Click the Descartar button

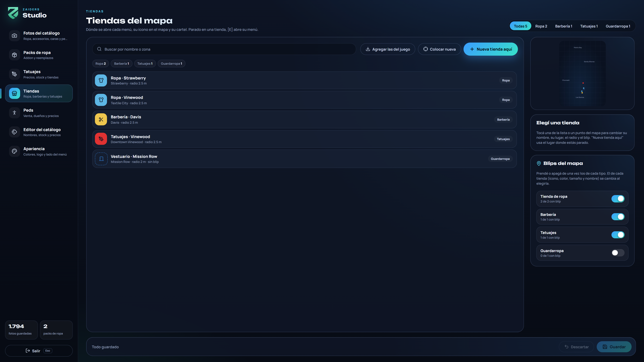coord(576,347)
